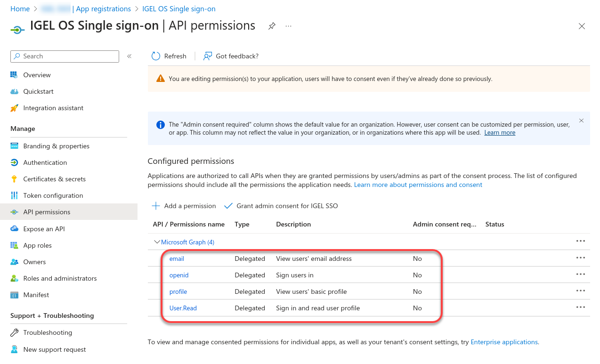
Task: Open more options for User.Read permission
Action: coord(580,307)
